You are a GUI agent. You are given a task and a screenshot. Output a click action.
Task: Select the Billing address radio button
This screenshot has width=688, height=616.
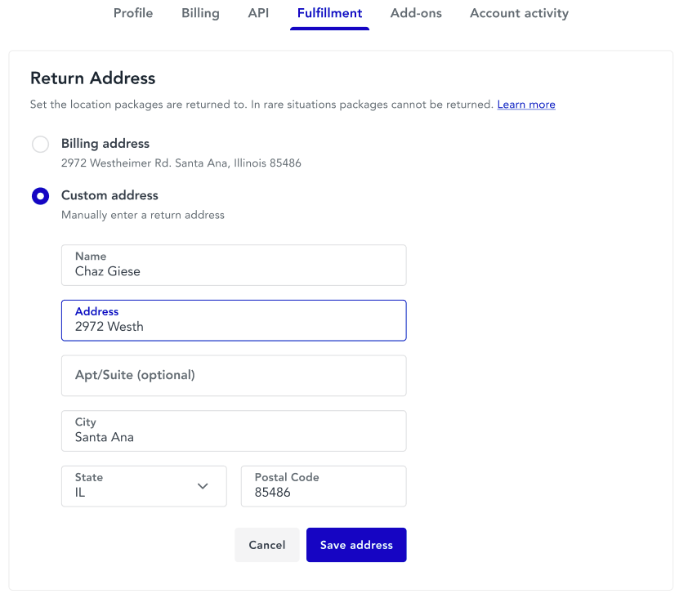coord(40,144)
